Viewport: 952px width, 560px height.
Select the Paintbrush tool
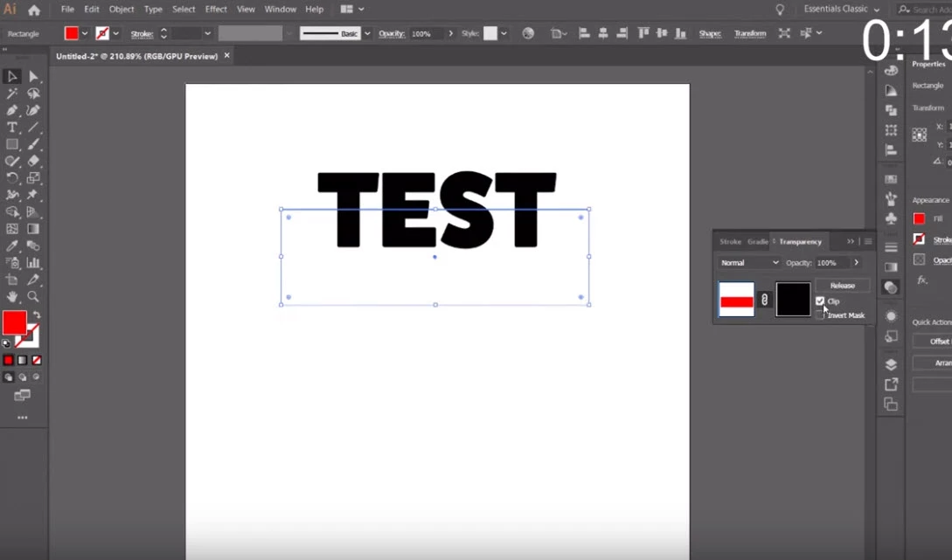33,144
